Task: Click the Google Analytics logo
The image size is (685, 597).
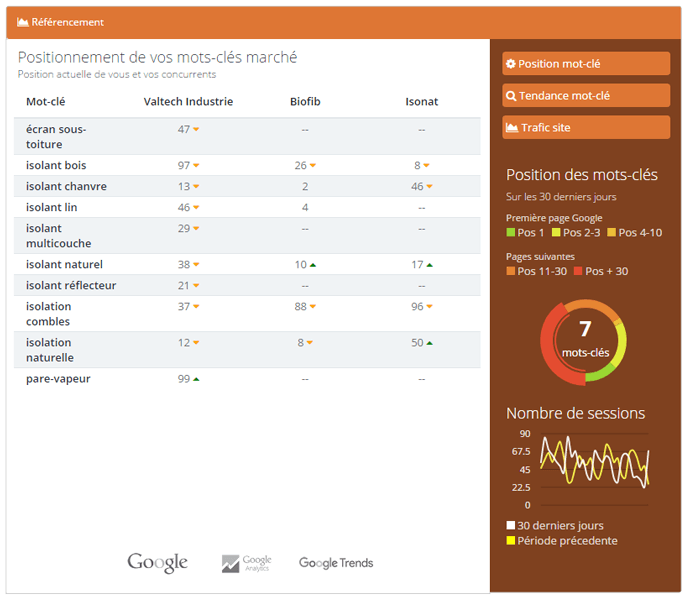Action: [246, 563]
